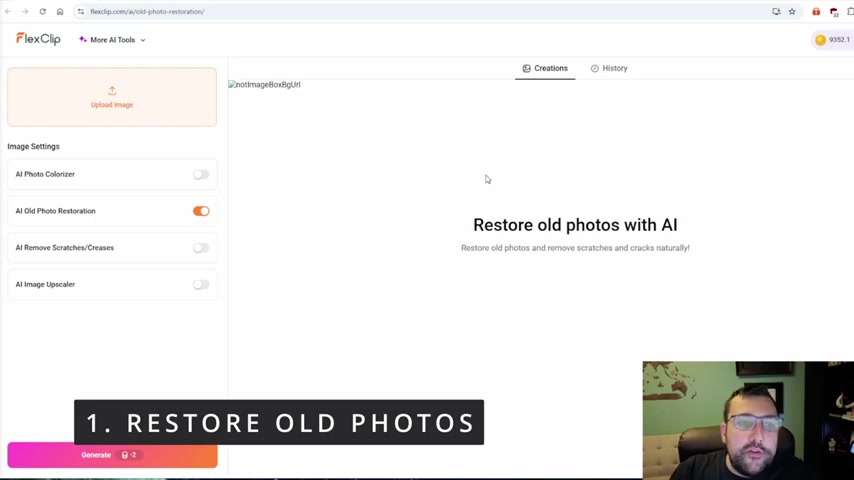Image resolution: width=854 pixels, height=480 pixels.
Task: Click the FlexClip logo
Action: (38, 39)
